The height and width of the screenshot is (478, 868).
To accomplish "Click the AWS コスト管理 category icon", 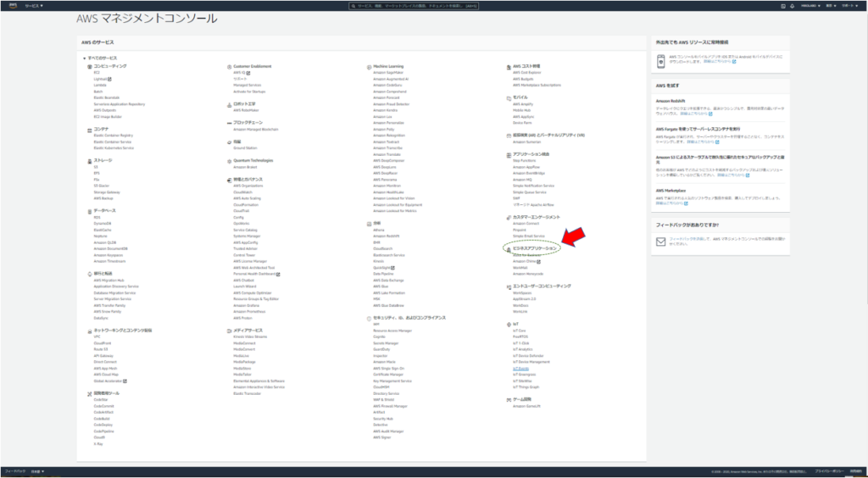I will pyautogui.click(x=509, y=66).
